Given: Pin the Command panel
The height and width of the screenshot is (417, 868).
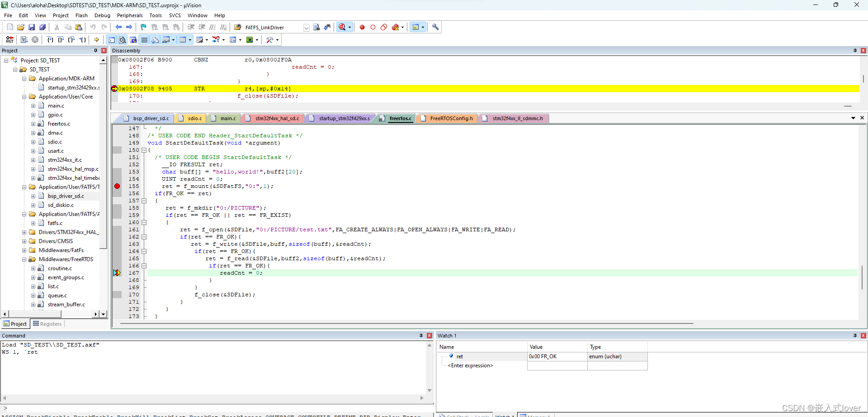Looking at the screenshot, I should click(x=421, y=336).
